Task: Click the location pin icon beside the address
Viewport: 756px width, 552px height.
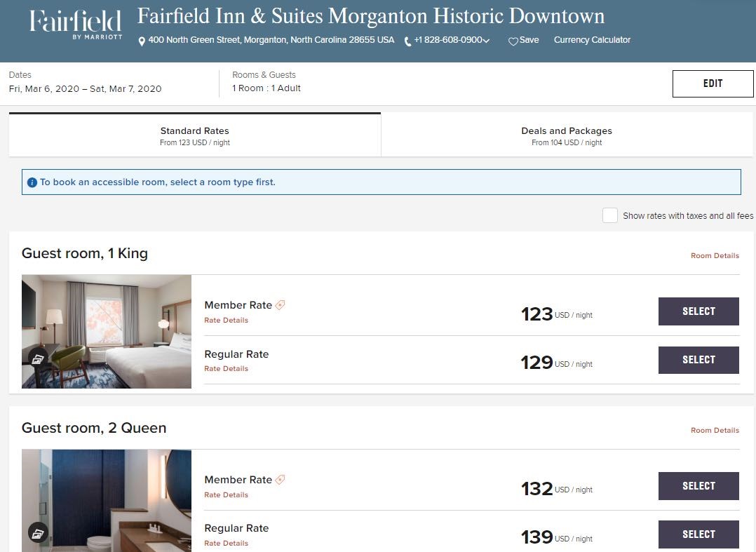Action: point(142,41)
